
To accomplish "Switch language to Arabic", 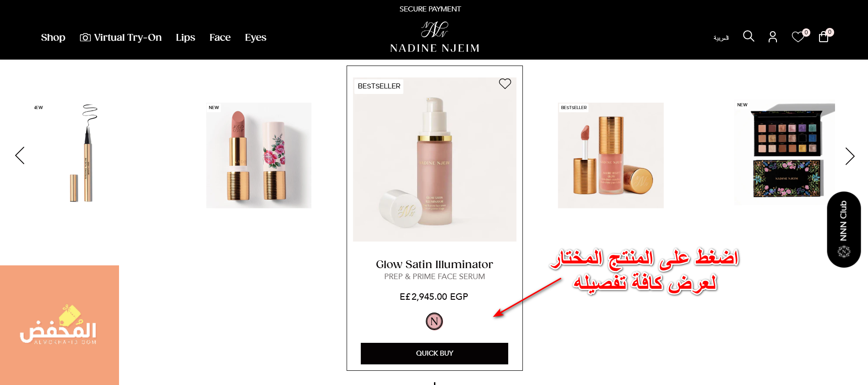I will click(721, 38).
